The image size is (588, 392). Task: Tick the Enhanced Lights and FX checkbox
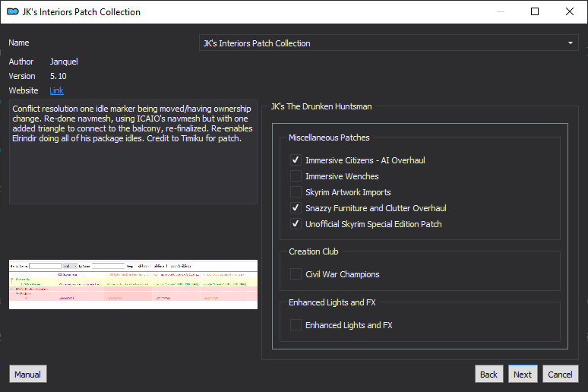click(x=296, y=325)
